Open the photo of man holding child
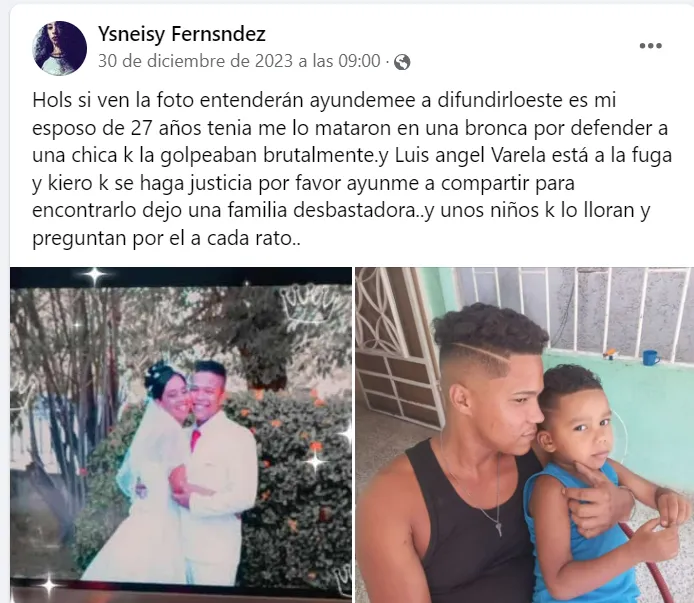The height and width of the screenshot is (603, 694). point(524,435)
